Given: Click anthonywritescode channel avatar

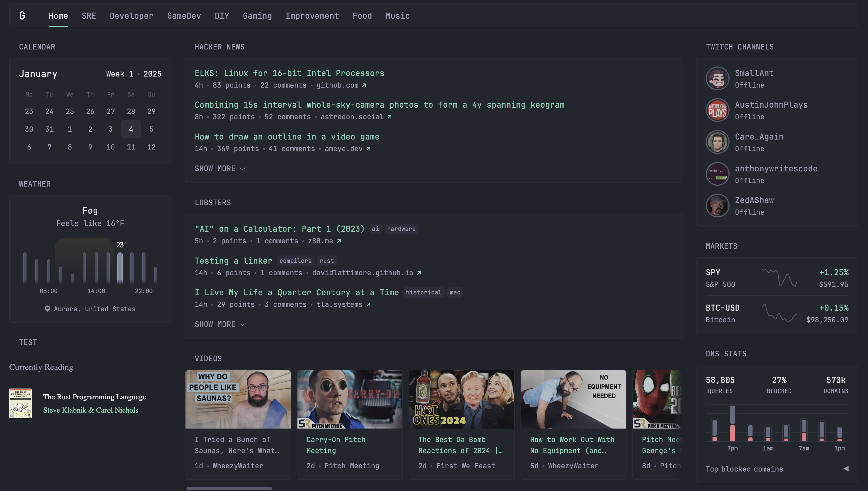Looking at the screenshot, I should click(717, 174).
